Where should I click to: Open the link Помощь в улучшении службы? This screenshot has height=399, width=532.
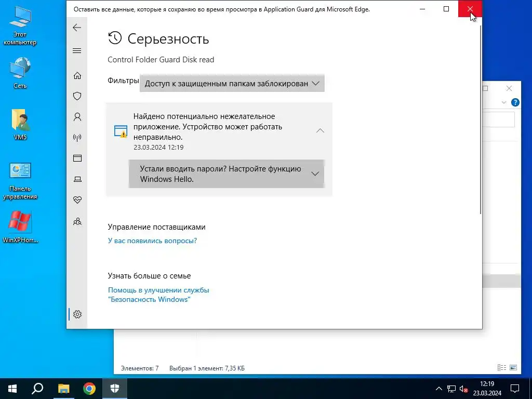click(158, 295)
